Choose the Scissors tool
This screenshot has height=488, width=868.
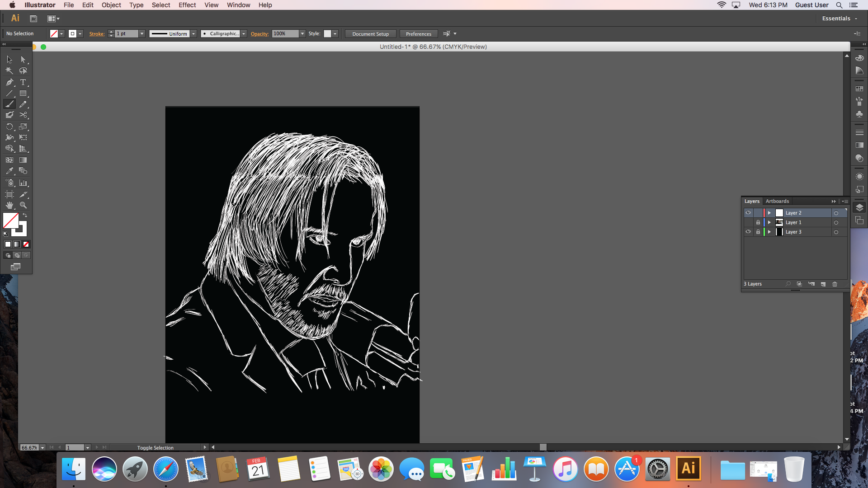click(x=23, y=115)
